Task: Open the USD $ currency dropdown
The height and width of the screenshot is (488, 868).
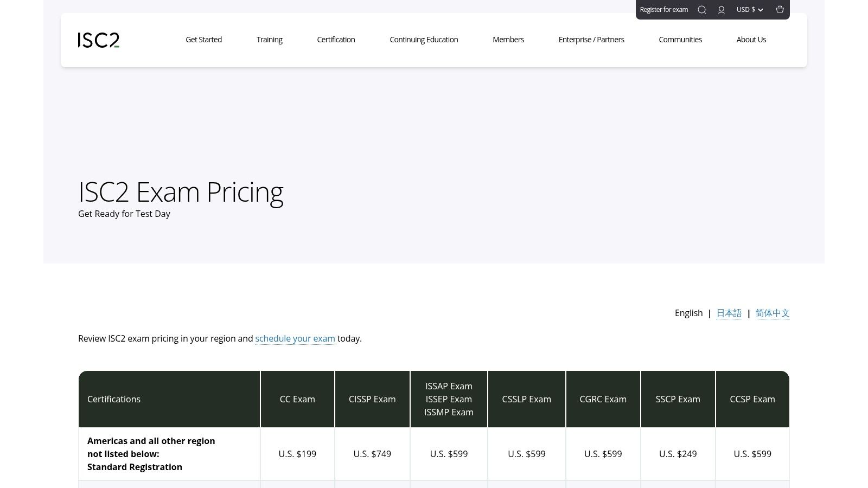Action: click(745, 10)
